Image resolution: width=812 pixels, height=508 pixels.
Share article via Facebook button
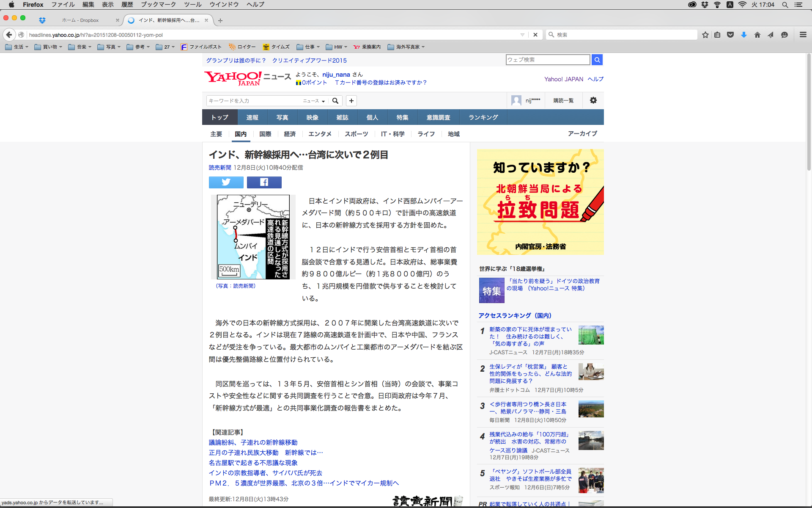point(264,182)
